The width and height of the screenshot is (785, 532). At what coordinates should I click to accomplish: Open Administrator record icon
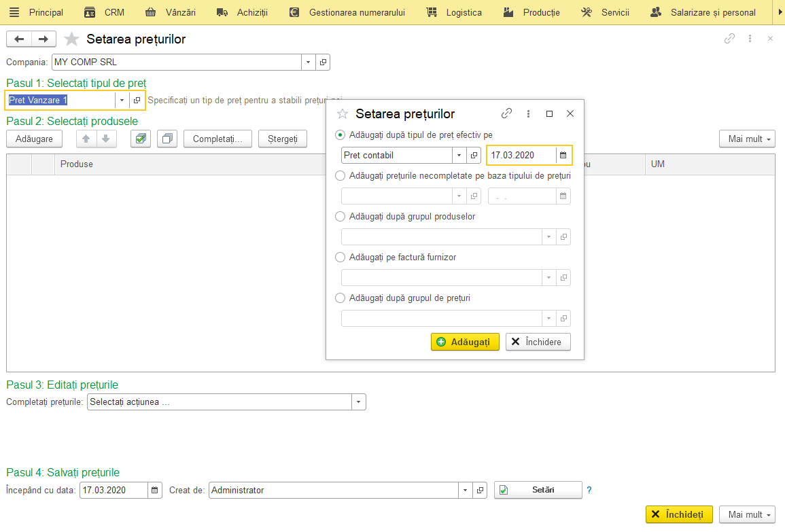pyautogui.click(x=480, y=491)
